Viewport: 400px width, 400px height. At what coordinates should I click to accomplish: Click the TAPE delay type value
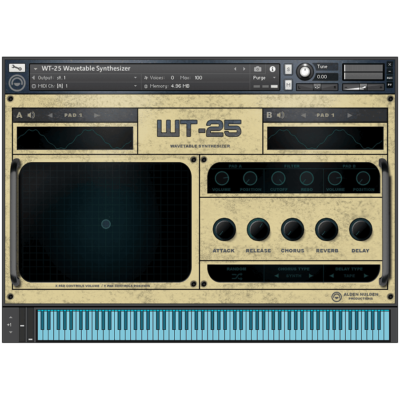[349, 276]
